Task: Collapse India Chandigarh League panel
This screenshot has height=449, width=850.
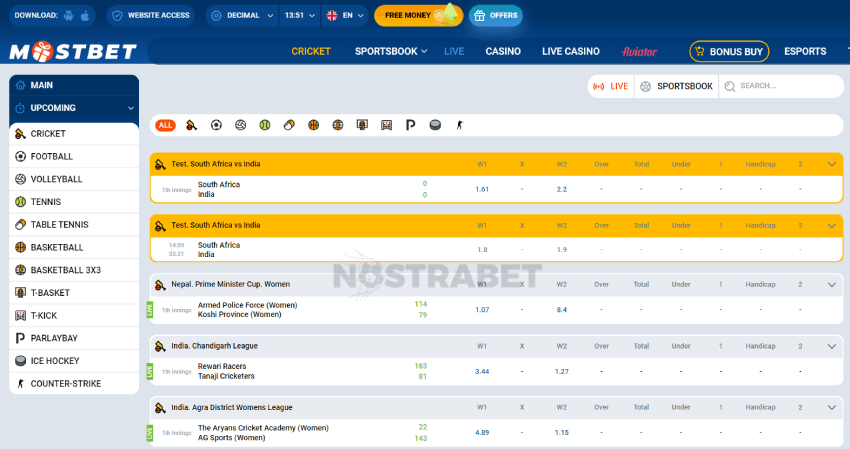Action: tap(832, 347)
